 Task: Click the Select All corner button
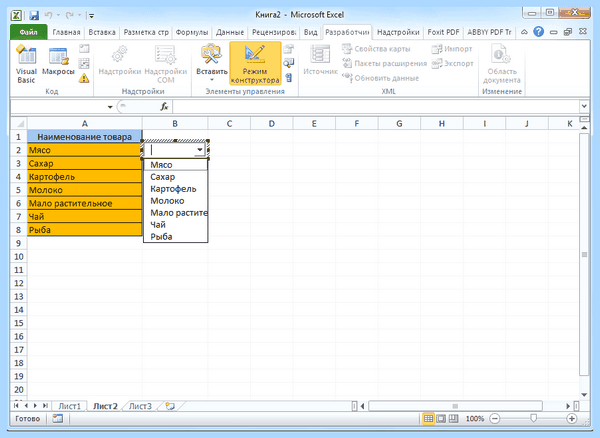[x=19, y=124]
